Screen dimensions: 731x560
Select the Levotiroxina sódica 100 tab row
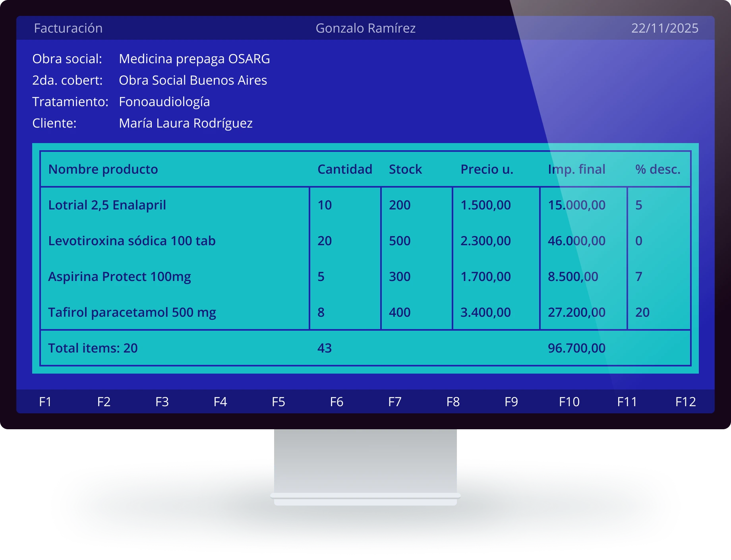pos(132,241)
